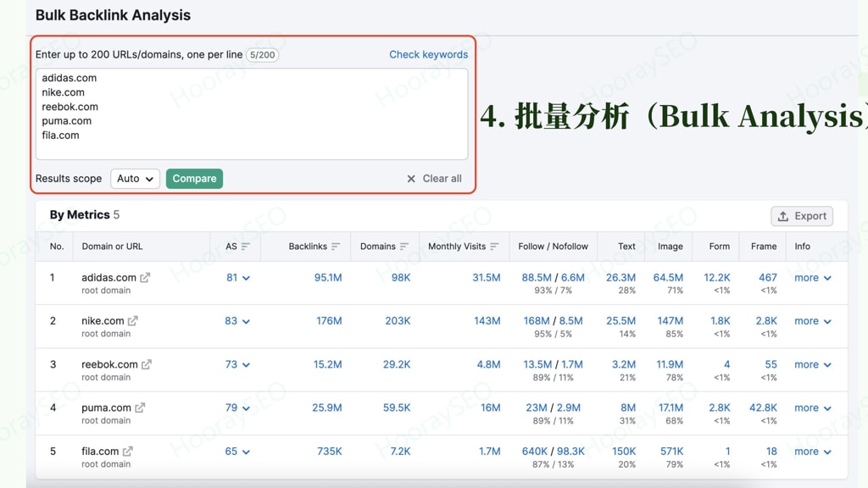Expand the AS score details for fila.com
Screen dimensions: 868x488
pyautogui.click(x=247, y=451)
